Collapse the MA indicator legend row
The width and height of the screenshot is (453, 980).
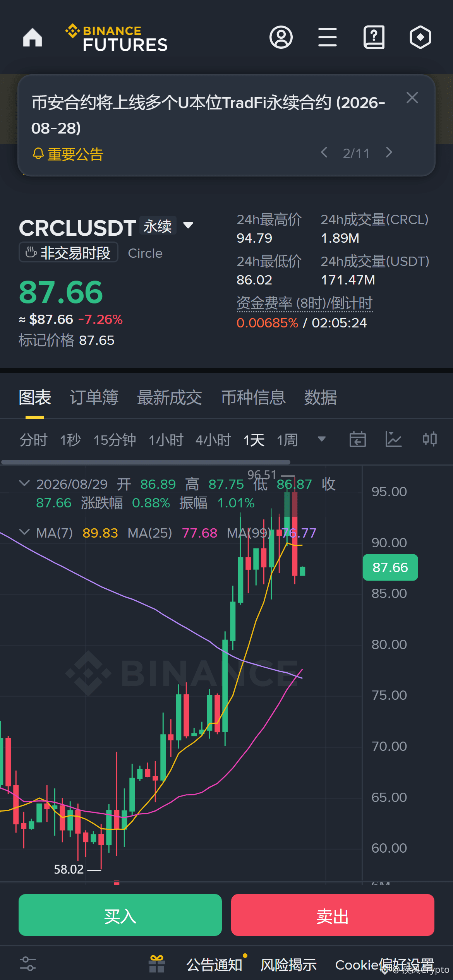[24, 532]
